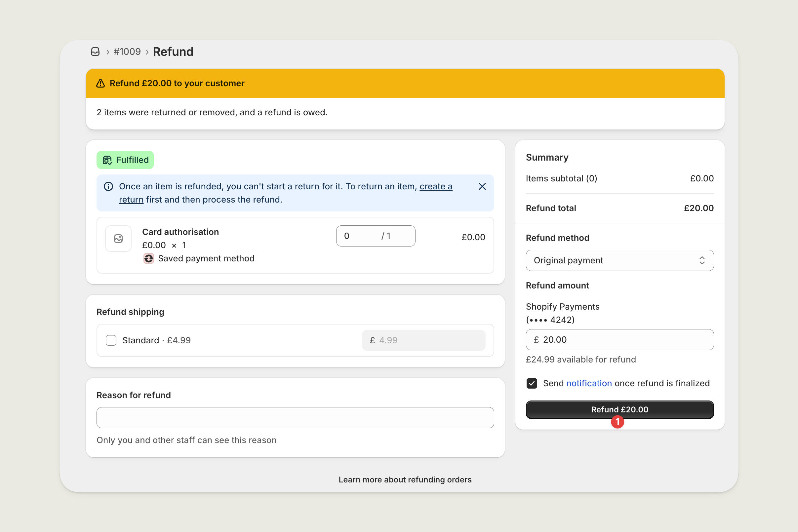
Task: Click the info circle icon in notice
Action: [108, 187]
